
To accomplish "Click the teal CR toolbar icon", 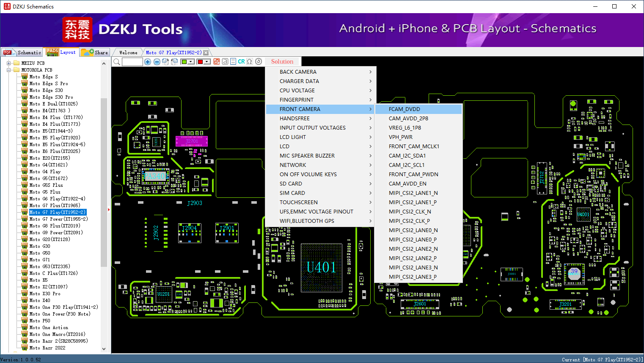I will (242, 62).
